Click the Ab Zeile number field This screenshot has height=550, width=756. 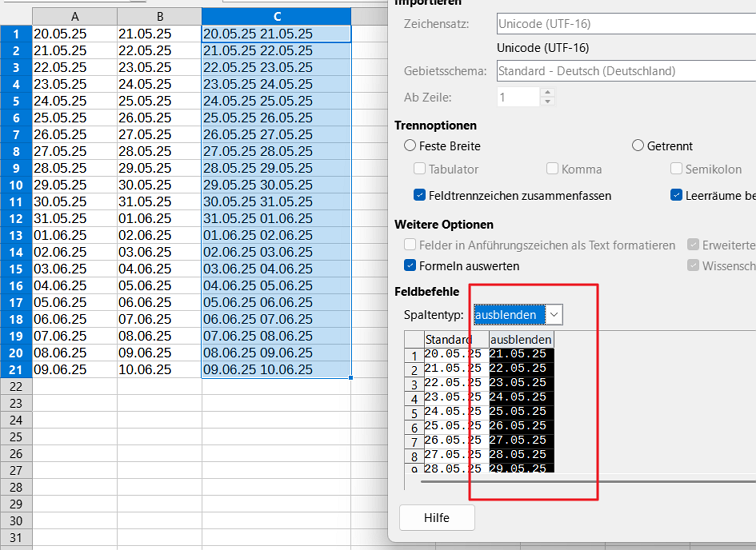pos(518,97)
